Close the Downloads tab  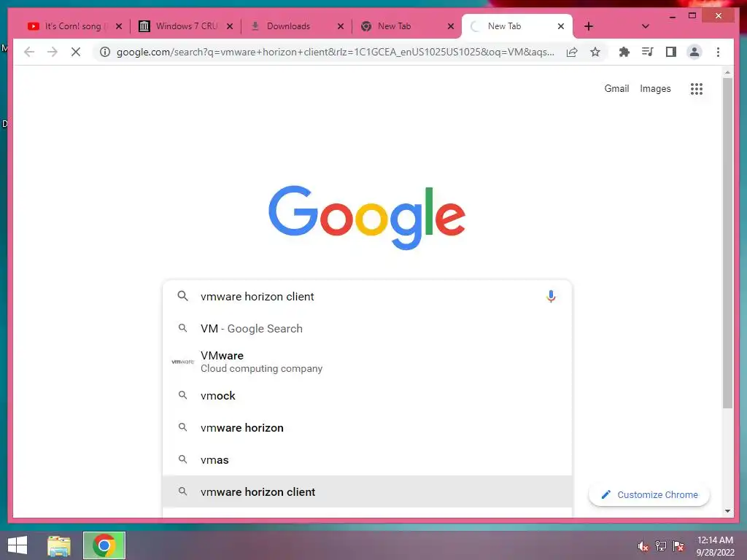[x=341, y=26]
